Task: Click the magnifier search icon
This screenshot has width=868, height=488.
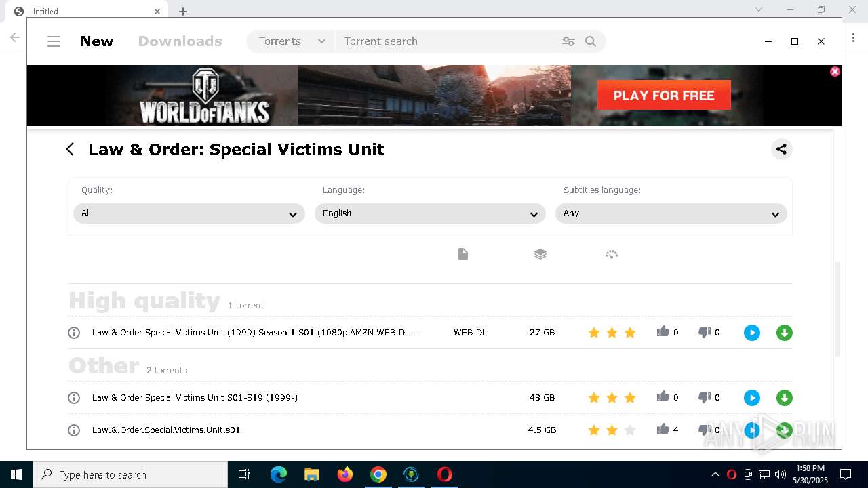Action: click(x=591, y=41)
